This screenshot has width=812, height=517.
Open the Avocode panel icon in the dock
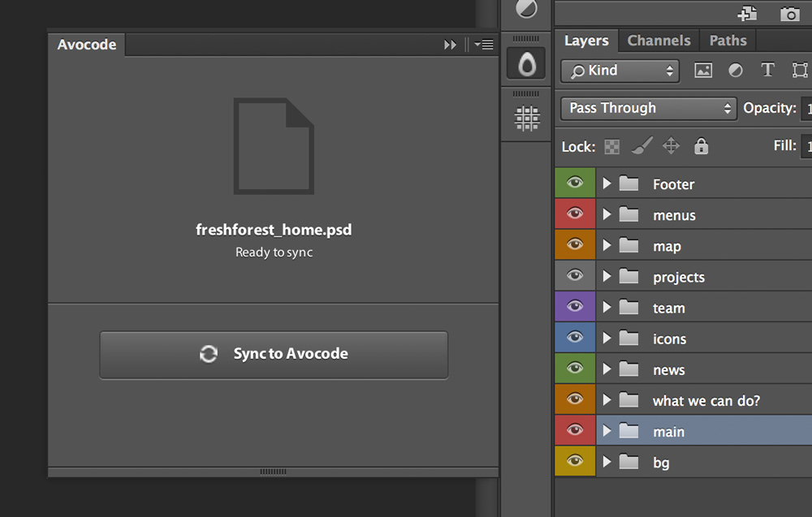(526, 63)
